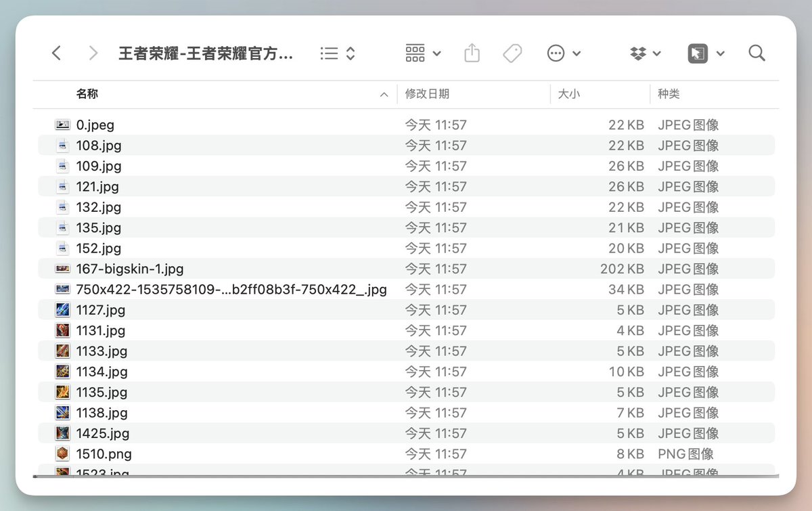Click the 34 KB size value

626,289
